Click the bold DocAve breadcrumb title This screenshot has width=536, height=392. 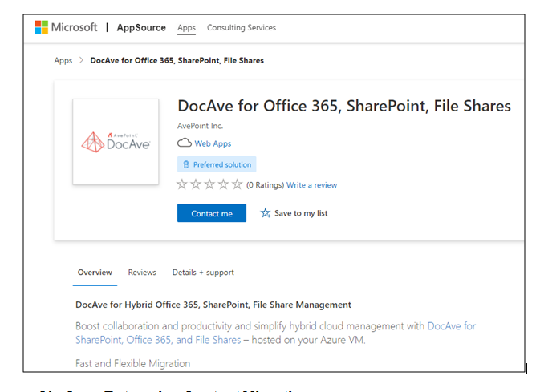coord(177,60)
